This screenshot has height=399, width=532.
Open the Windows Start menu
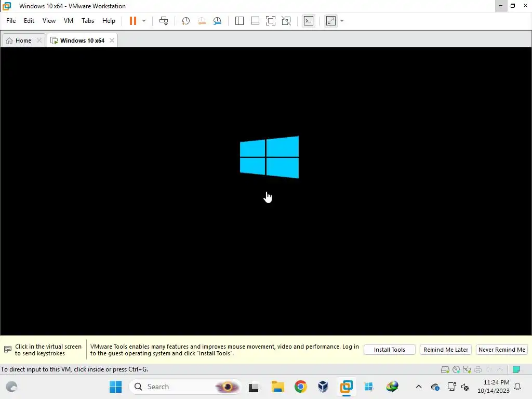[115, 387]
